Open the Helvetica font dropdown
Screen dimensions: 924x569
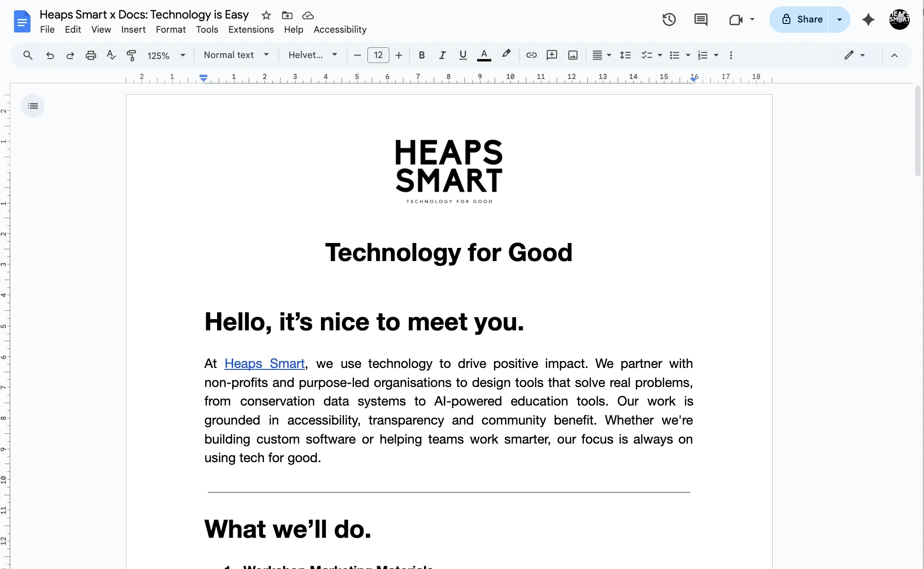313,55
